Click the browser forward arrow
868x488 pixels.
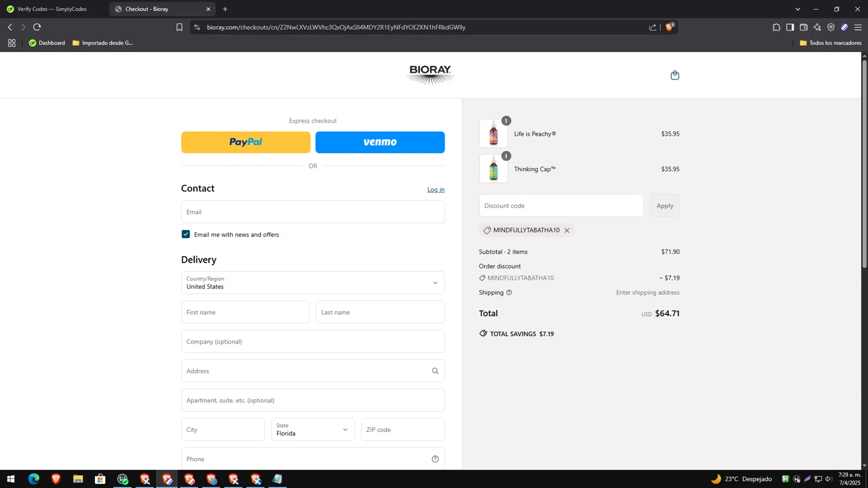coord(23,27)
